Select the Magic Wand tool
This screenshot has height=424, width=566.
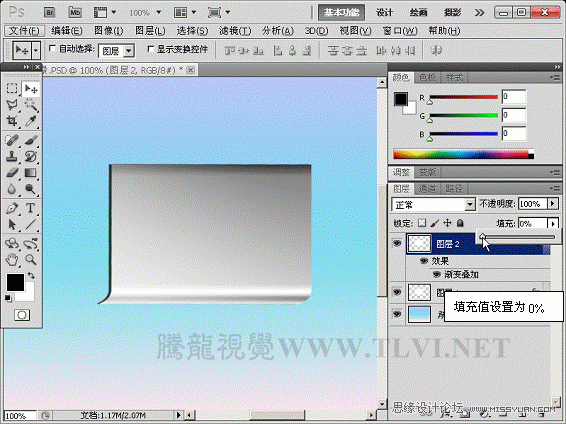pyautogui.click(x=31, y=105)
